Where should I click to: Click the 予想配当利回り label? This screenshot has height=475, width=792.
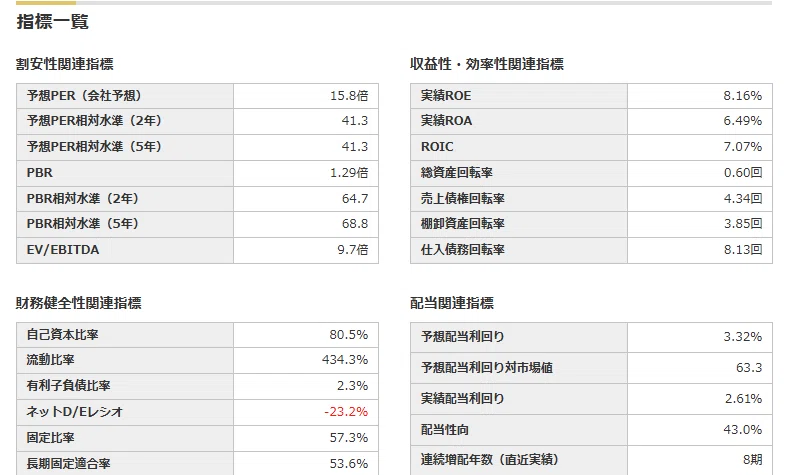(463, 337)
